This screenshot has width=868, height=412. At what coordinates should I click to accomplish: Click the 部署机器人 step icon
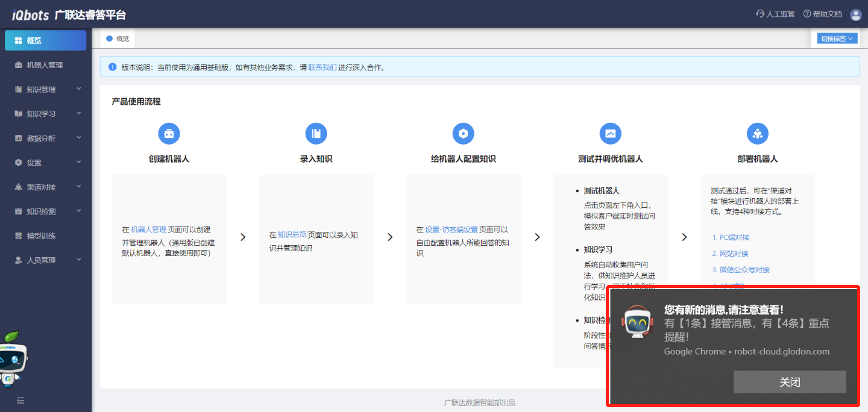(x=757, y=134)
